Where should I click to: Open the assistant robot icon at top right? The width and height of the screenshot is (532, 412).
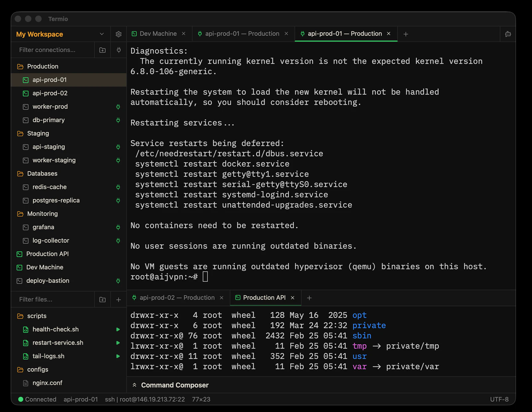pos(508,34)
